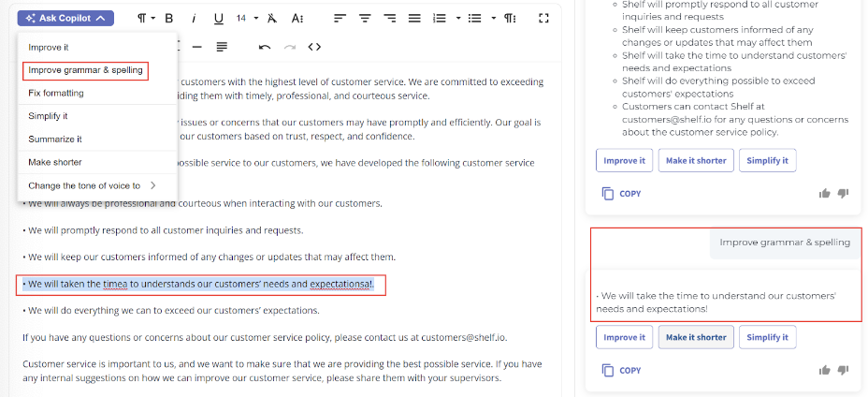Click the line 'We will promptly respond to all customer inquiries'
Image resolution: width=868 pixels, height=397 pixels.
[x=163, y=230]
